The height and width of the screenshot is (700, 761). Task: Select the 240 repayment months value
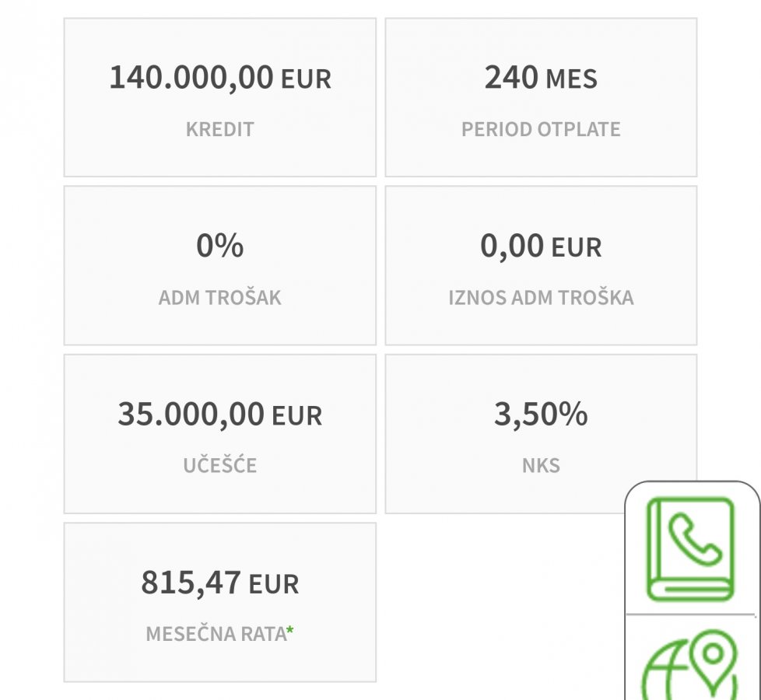tap(511, 78)
